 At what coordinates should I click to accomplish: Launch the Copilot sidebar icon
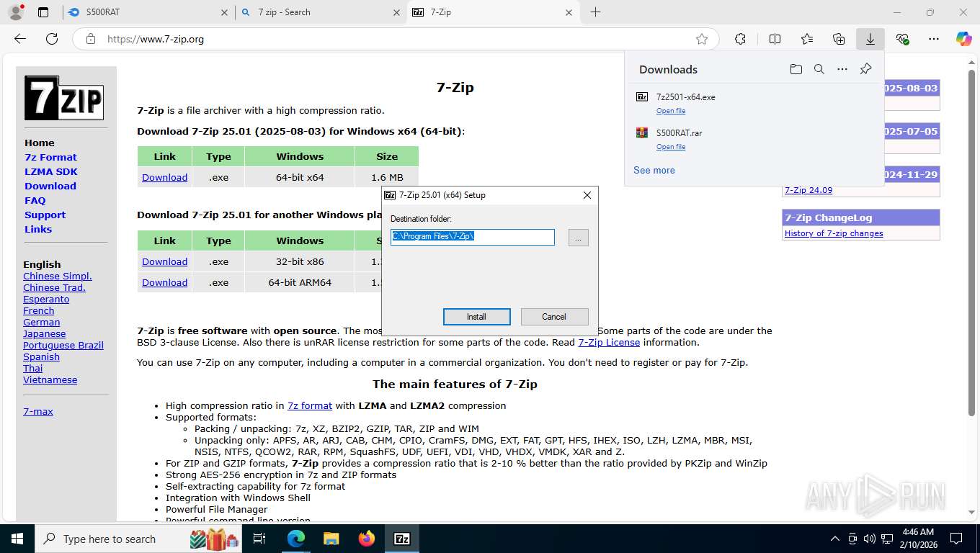coord(963,39)
